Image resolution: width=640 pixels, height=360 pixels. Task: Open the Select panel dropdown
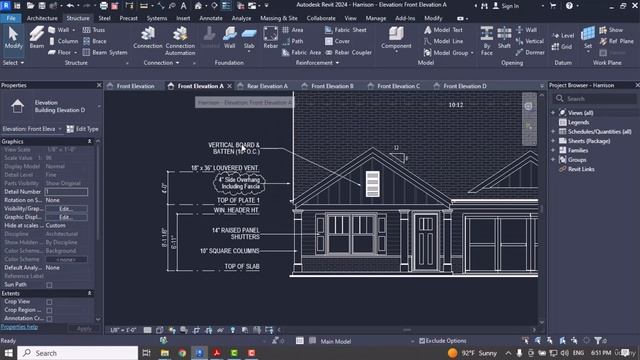click(13, 63)
